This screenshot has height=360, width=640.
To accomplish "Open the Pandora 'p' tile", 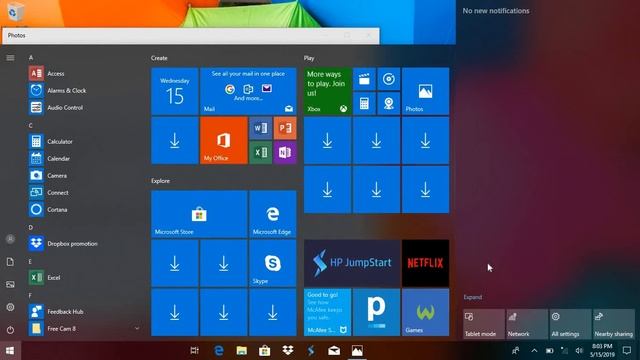I will [x=376, y=312].
